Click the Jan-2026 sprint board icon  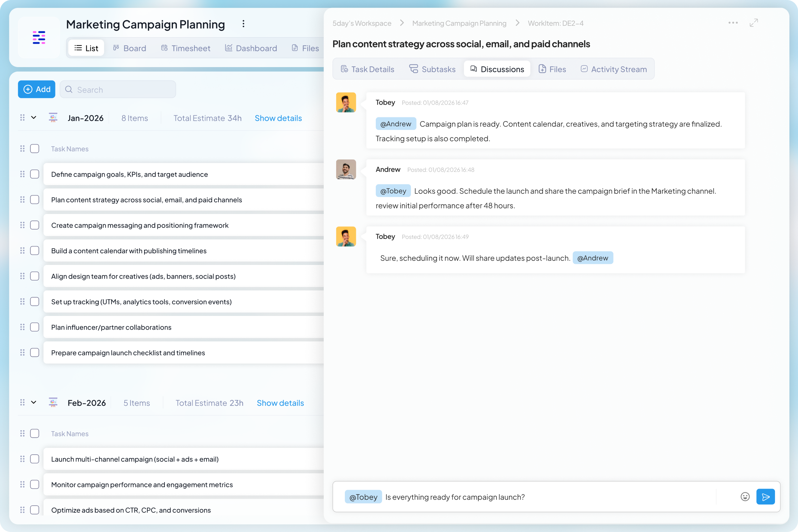tap(53, 118)
